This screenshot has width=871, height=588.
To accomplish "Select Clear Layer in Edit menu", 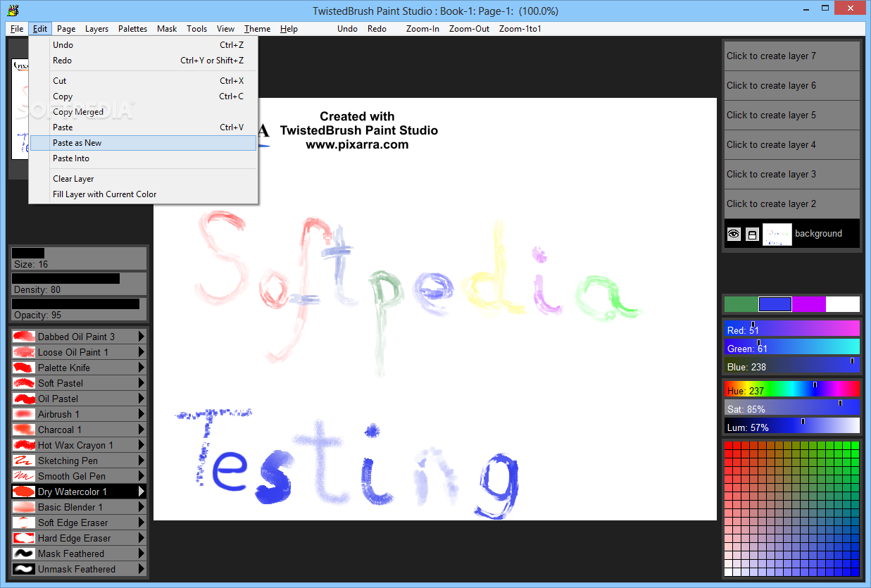I will [x=143, y=179].
